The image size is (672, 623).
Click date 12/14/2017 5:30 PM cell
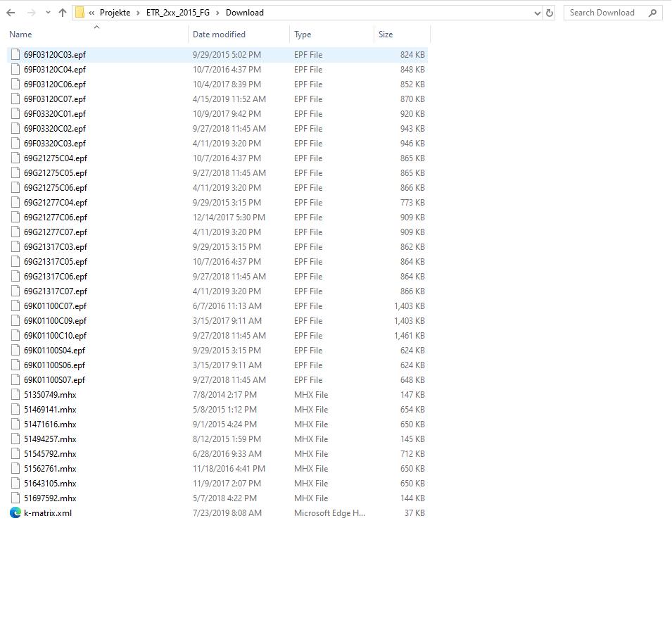(229, 218)
